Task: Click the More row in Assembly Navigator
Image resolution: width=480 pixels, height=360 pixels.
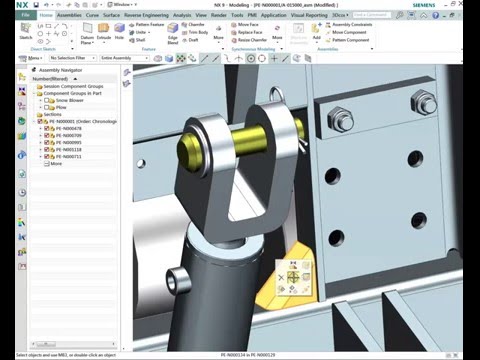Action: click(53, 164)
